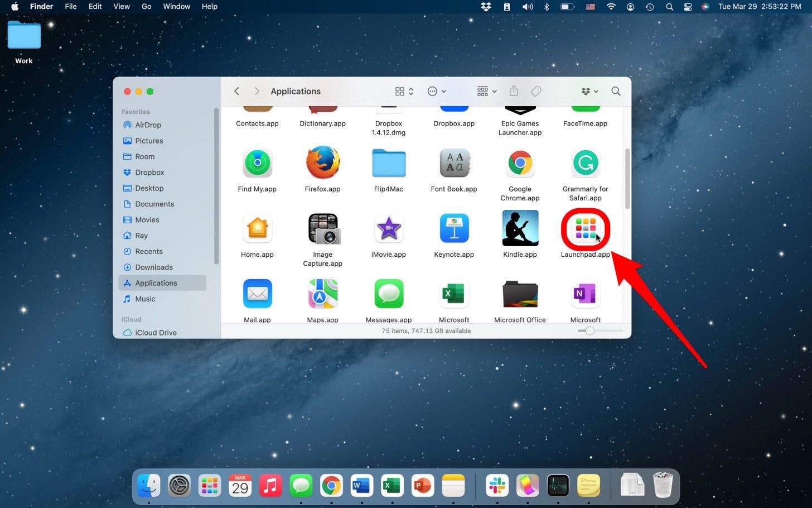Screen dimensions: 812x508
Task: Open the Go menu in the menu bar
Action: (x=146, y=6)
